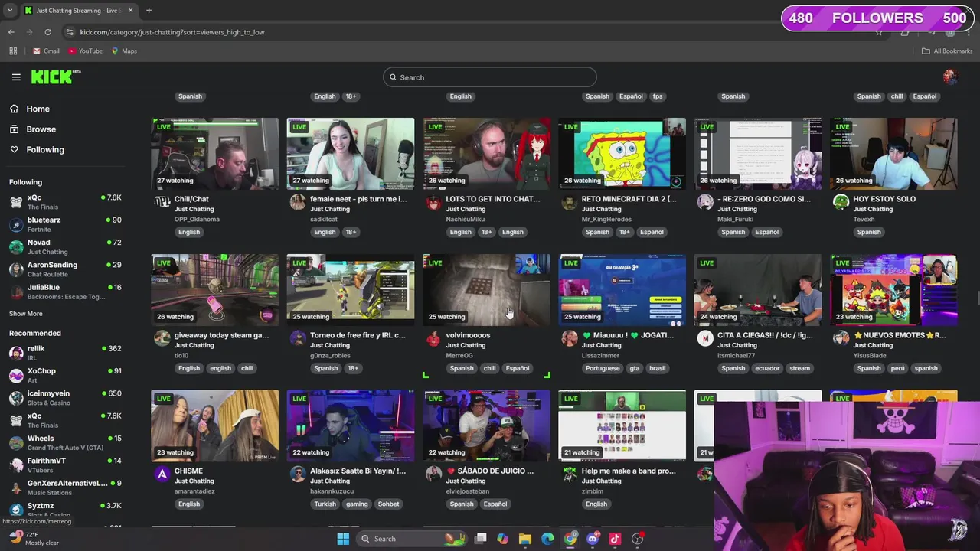Click g0nza_robles streamer avatar
The width and height of the screenshot is (980, 551).
[297, 337]
